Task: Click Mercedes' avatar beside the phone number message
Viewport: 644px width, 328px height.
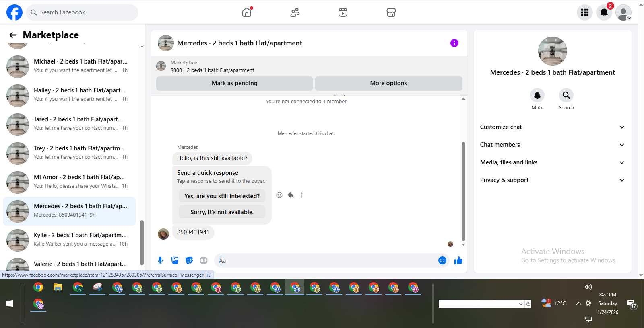Action: click(x=163, y=234)
